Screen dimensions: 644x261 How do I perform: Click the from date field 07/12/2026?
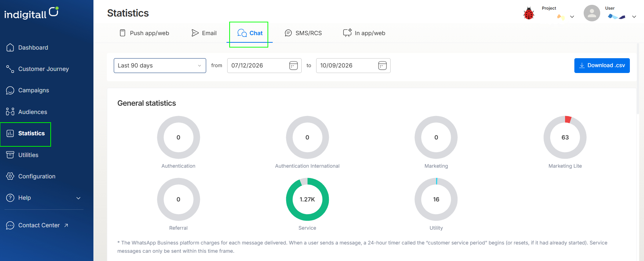point(264,65)
